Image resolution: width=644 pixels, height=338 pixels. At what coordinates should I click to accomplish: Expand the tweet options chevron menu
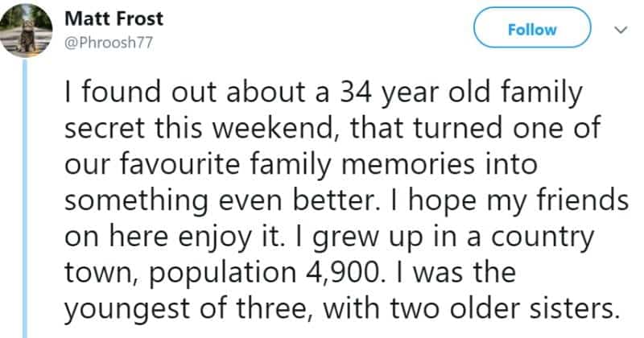[x=621, y=30]
